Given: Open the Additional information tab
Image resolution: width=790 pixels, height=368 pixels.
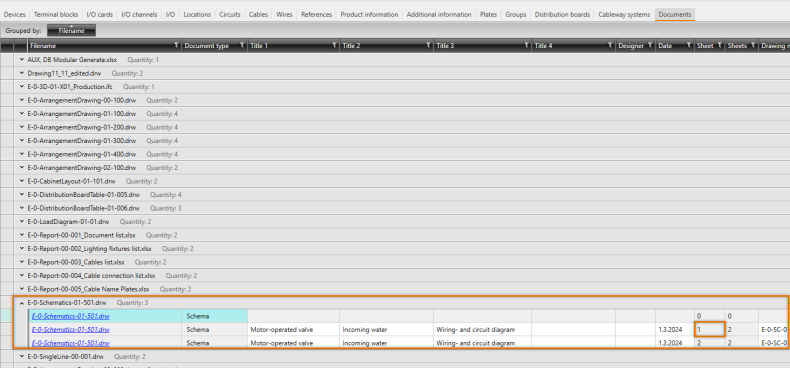Looking at the screenshot, I should tap(439, 15).
